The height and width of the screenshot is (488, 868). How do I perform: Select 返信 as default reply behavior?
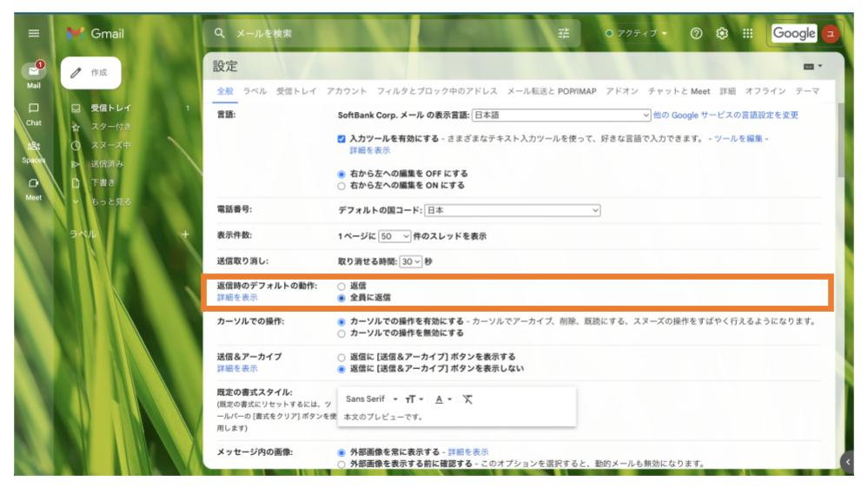tap(341, 287)
